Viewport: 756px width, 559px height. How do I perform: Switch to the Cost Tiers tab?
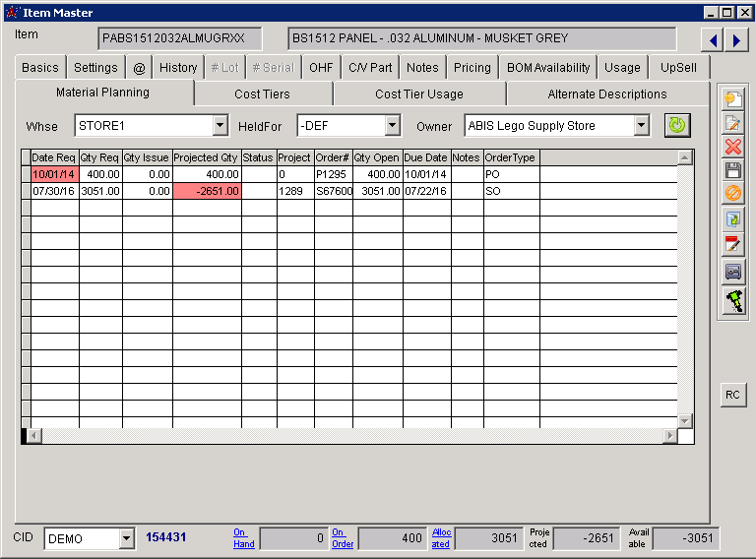pyautogui.click(x=262, y=94)
